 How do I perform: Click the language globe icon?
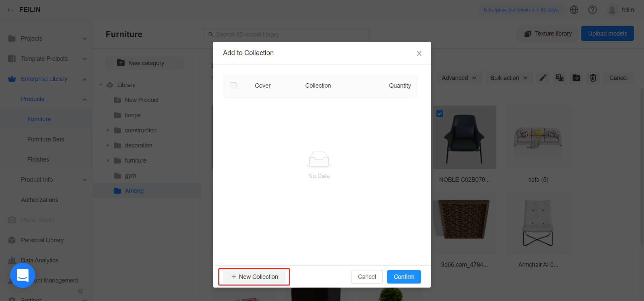(x=574, y=10)
